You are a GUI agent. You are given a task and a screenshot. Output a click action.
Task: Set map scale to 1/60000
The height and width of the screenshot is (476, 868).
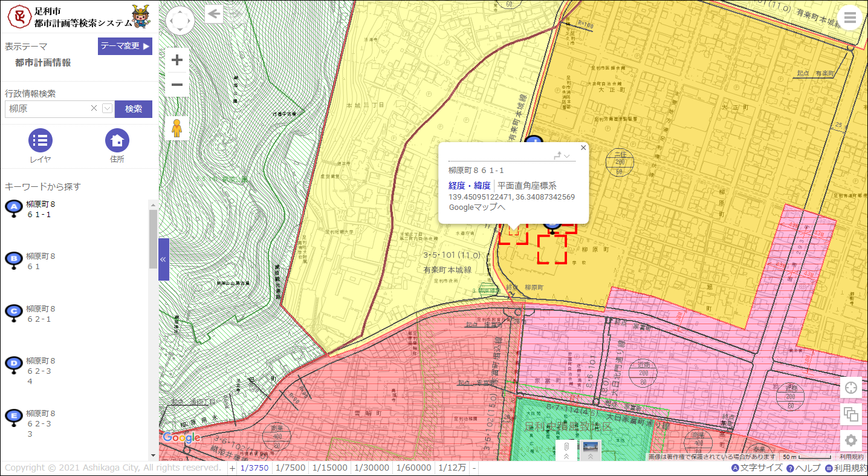414,468
